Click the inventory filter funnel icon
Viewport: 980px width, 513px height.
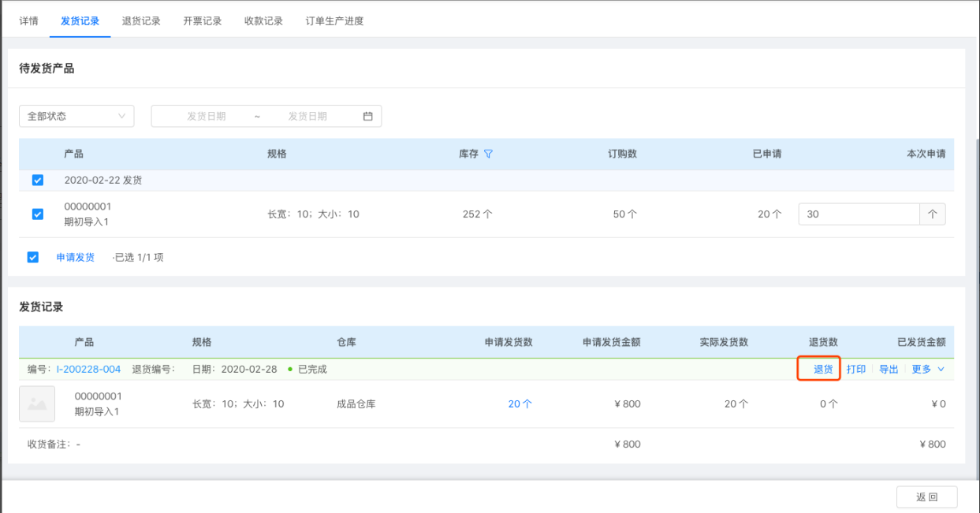pyautogui.click(x=488, y=154)
